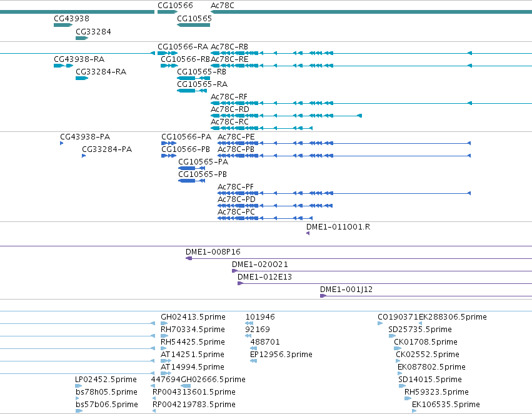Image resolution: width=532 pixels, height=414 pixels.
Task: Click protein label CG33284-PA
Action: (107, 149)
